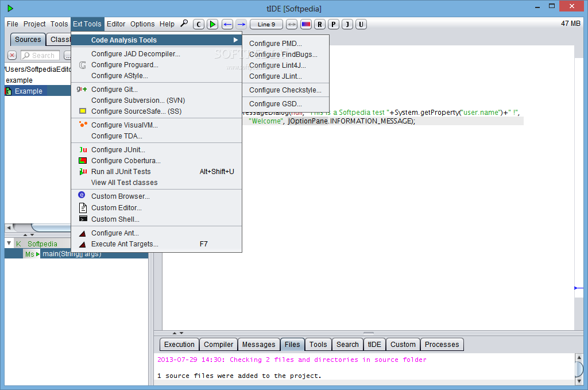Select Configure JLint...

click(x=286, y=76)
